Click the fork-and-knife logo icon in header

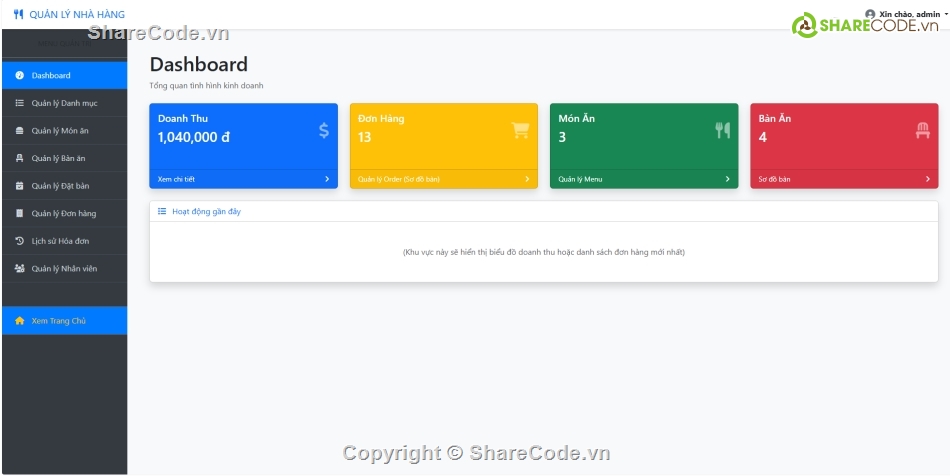[18, 15]
